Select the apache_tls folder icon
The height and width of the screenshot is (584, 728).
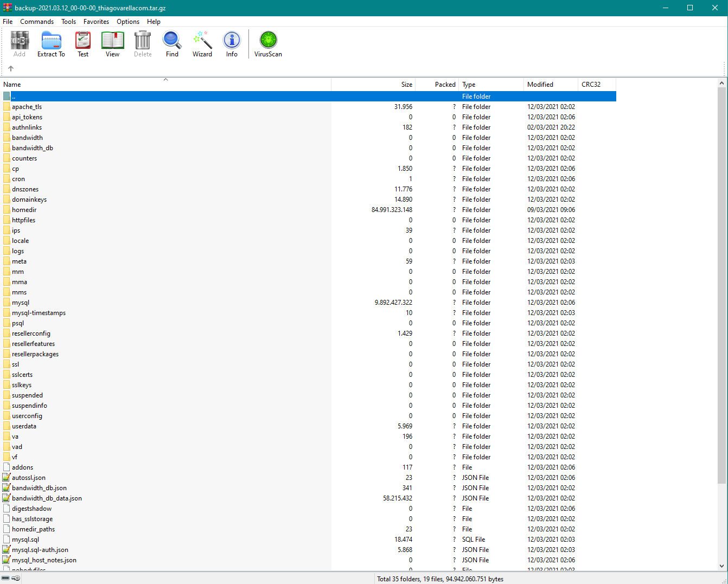click(7, 107)
